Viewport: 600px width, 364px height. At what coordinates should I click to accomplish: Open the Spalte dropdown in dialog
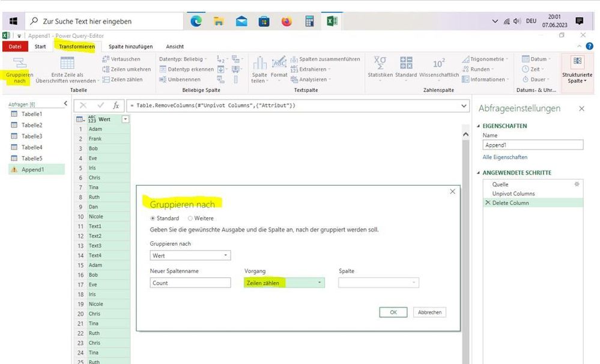(378, 282)
